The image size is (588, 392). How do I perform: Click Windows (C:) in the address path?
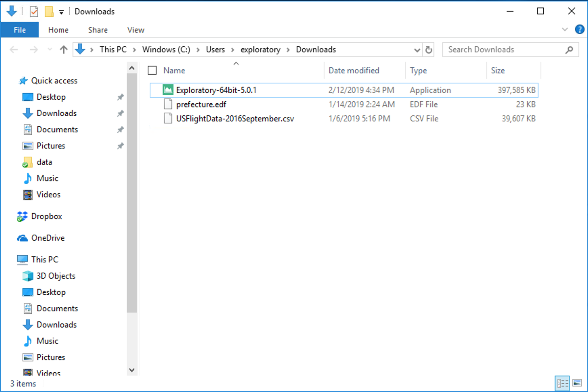click(166, 50)
